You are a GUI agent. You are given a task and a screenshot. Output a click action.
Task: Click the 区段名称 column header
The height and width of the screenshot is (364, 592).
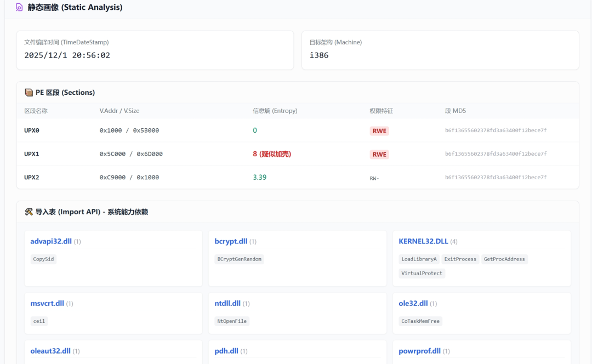coord(36,111)
